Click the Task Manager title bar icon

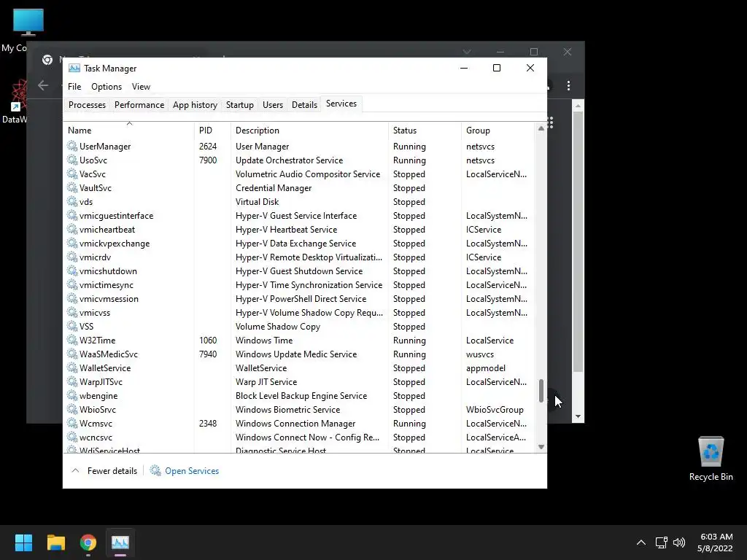(74, 68)
